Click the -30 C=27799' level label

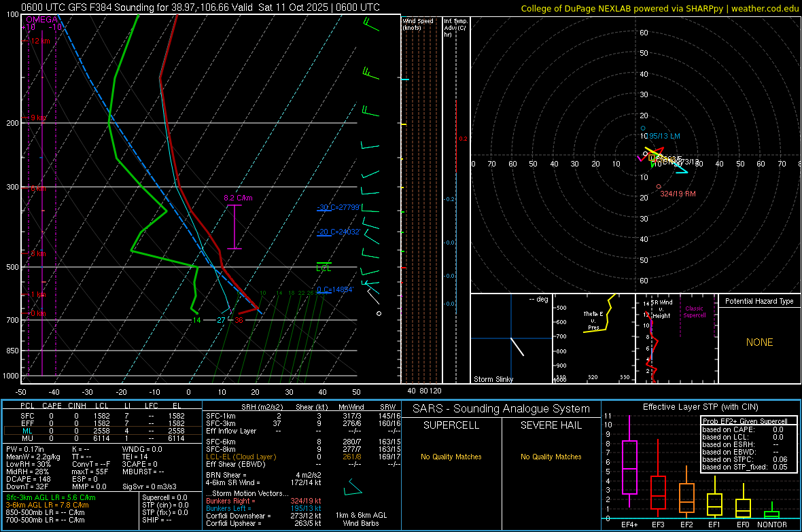point(338,207)
